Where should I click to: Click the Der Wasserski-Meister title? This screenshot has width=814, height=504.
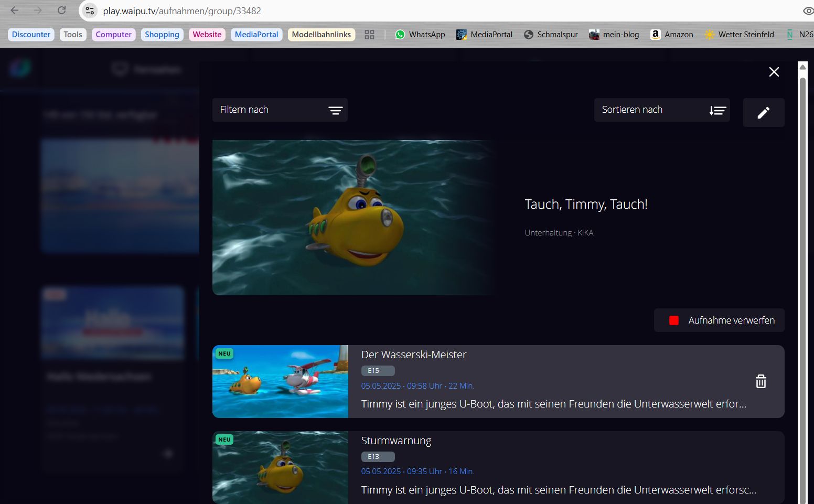414,355
